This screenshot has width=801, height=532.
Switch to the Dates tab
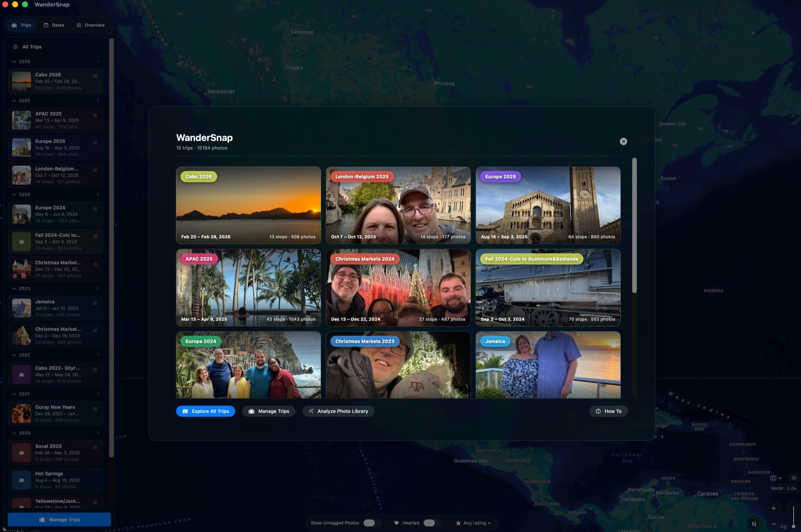click(54, 25)
